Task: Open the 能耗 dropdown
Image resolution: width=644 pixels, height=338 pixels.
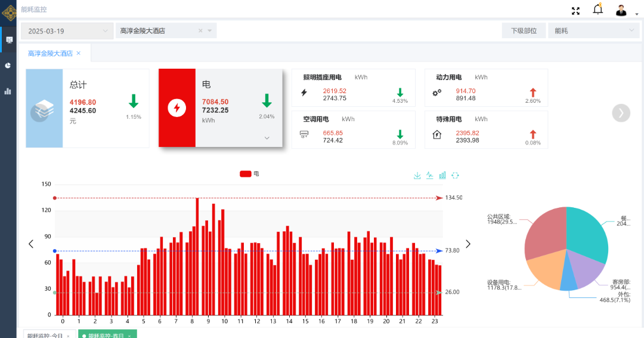Action: 594,30
